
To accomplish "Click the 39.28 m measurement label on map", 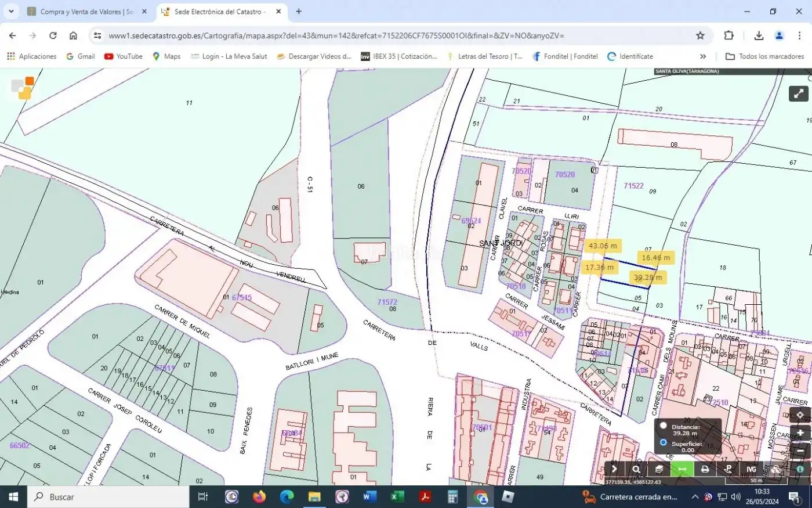I will pyautogui.click(x=648, y=278).
